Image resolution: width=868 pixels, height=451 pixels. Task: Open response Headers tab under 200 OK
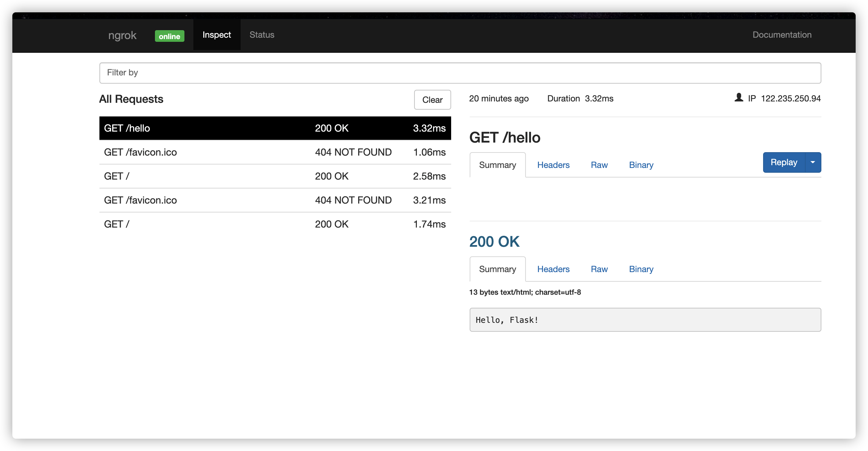[x=553, y=269]
